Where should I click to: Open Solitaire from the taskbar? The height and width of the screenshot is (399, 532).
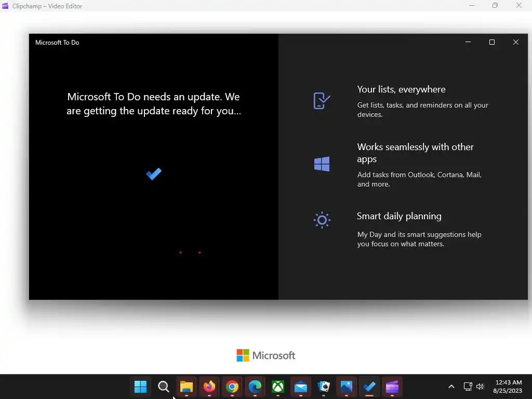[x=324, y=387]
